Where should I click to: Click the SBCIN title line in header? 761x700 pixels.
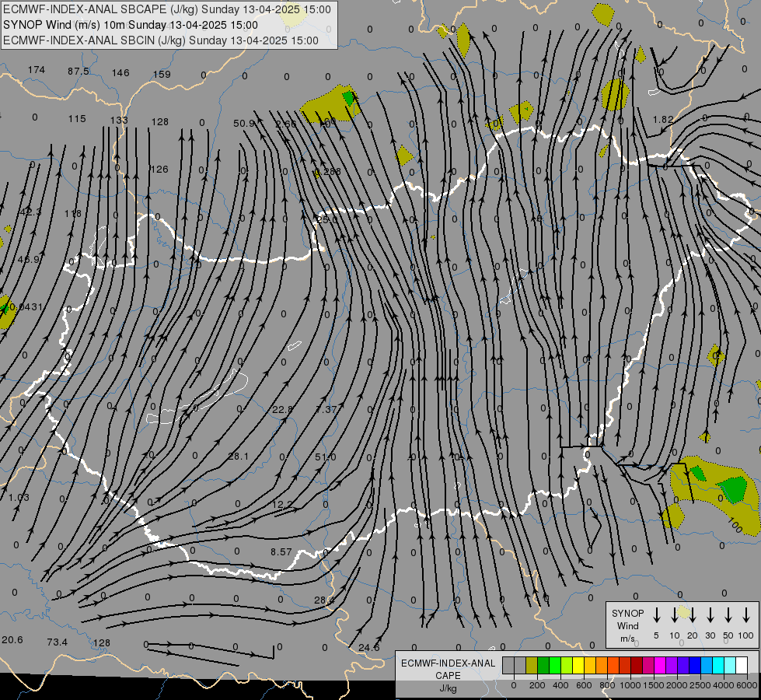pos(161,40)
